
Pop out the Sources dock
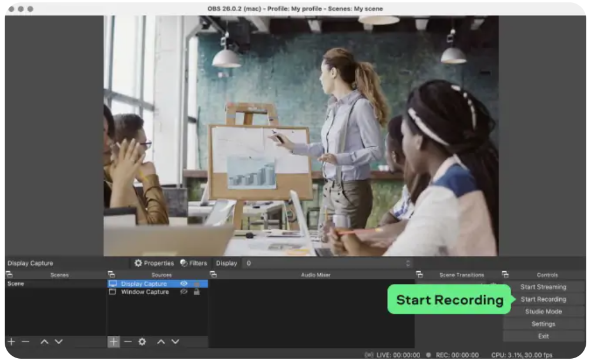click(111, 275)
